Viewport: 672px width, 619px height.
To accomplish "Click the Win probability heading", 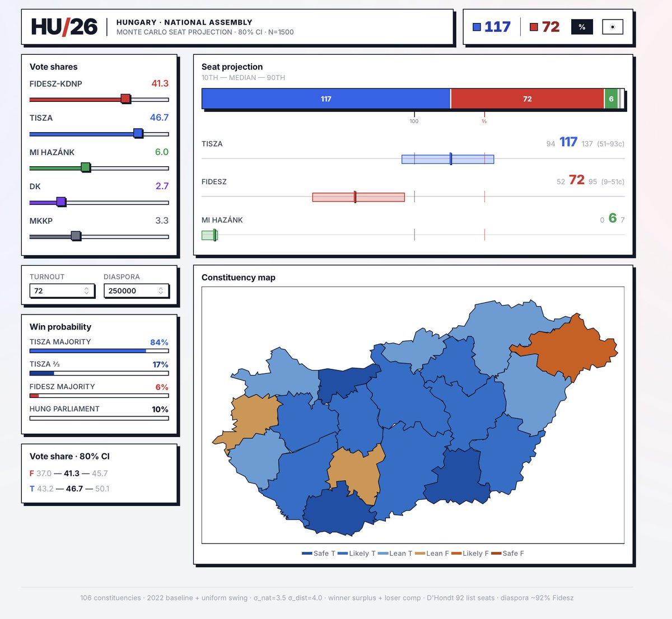I will click(60, 327).
